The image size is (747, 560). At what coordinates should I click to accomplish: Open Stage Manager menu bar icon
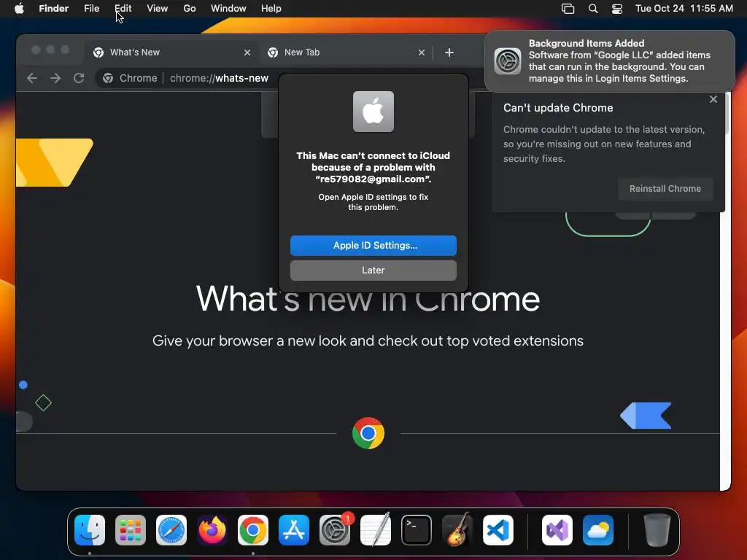coord(568,9)
